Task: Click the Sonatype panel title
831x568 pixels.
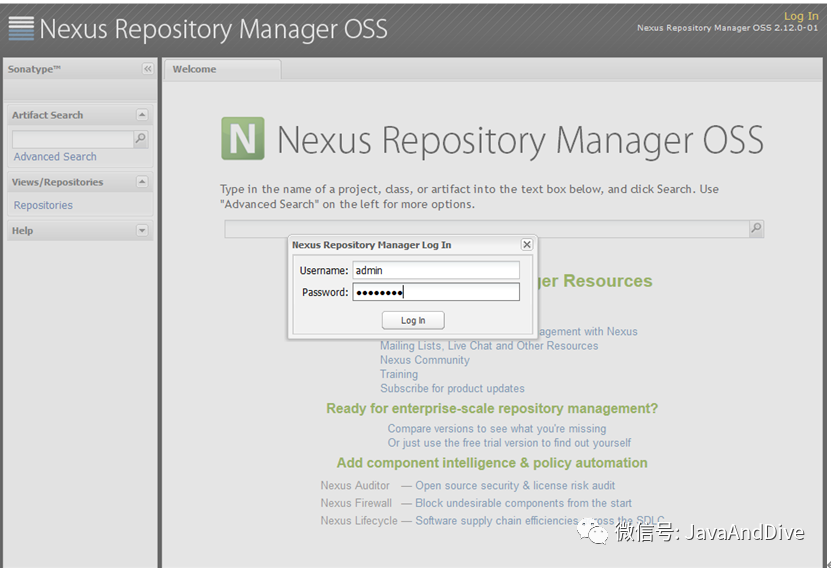Action: point(34,69)
